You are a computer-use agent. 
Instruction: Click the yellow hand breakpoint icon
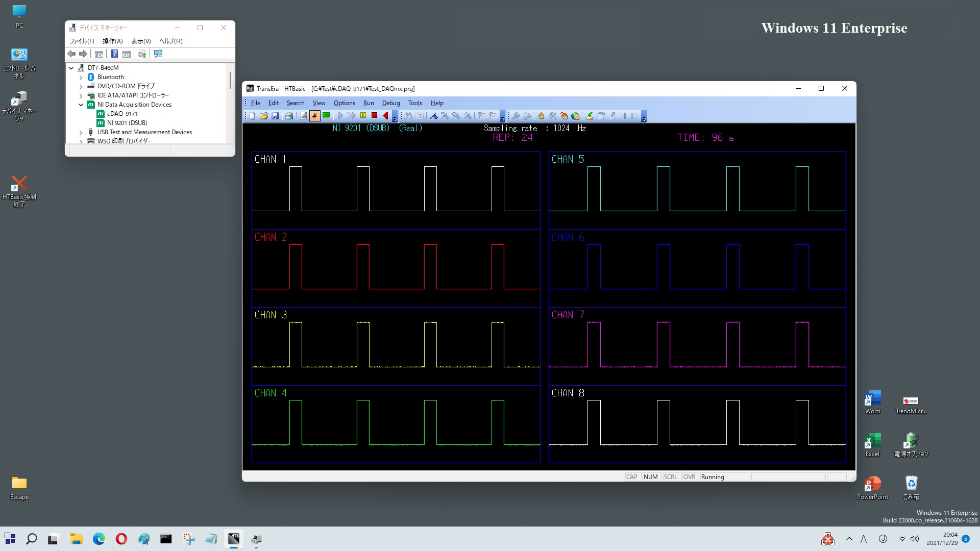(x=541, y=116)
